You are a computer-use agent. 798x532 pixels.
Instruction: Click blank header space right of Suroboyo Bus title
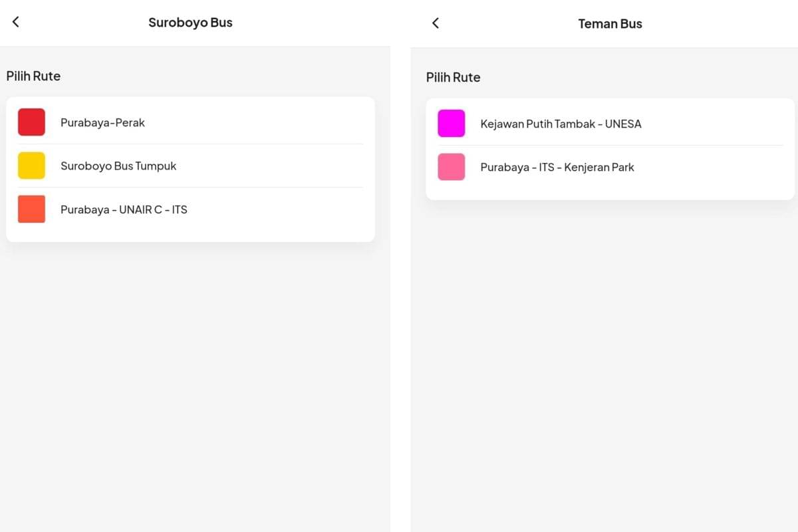click(313, 23)
